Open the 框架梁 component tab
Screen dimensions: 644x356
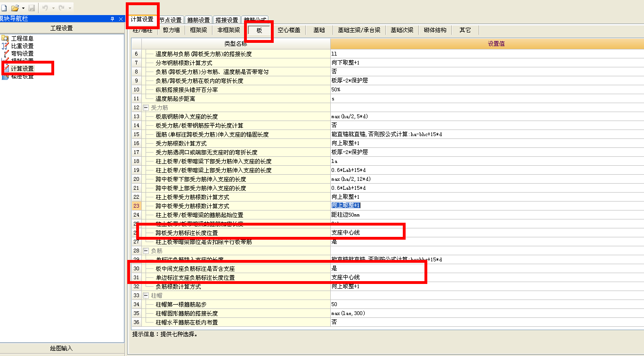(198, 30)
